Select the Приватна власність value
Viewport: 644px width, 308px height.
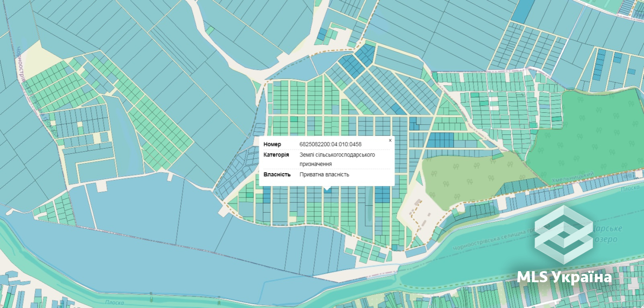click(324, 174)
